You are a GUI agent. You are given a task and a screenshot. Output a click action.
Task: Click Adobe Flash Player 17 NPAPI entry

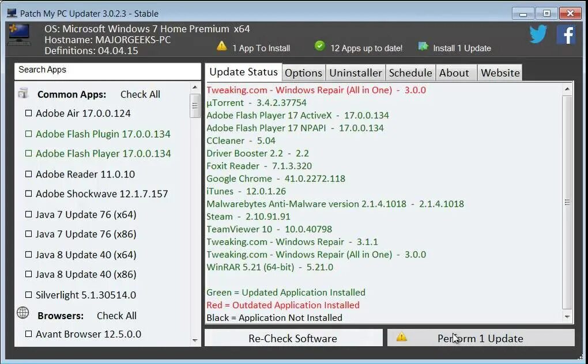(295, 128)
